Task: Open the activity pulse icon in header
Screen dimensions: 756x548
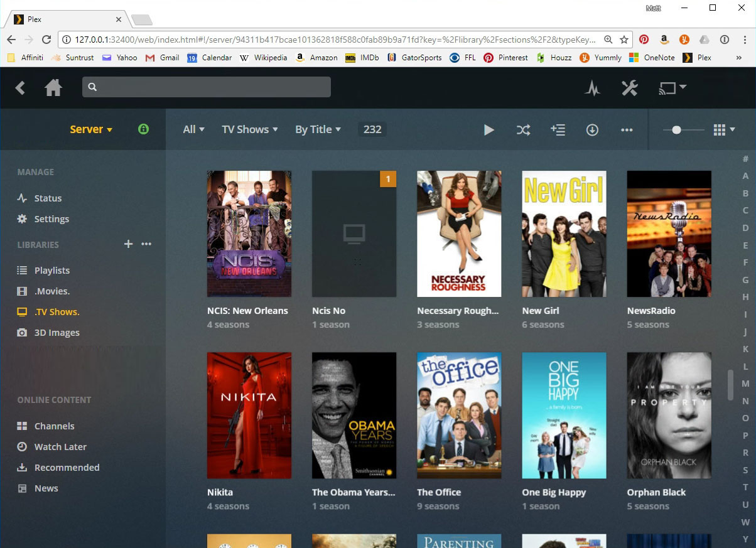Action: [592, 88]
